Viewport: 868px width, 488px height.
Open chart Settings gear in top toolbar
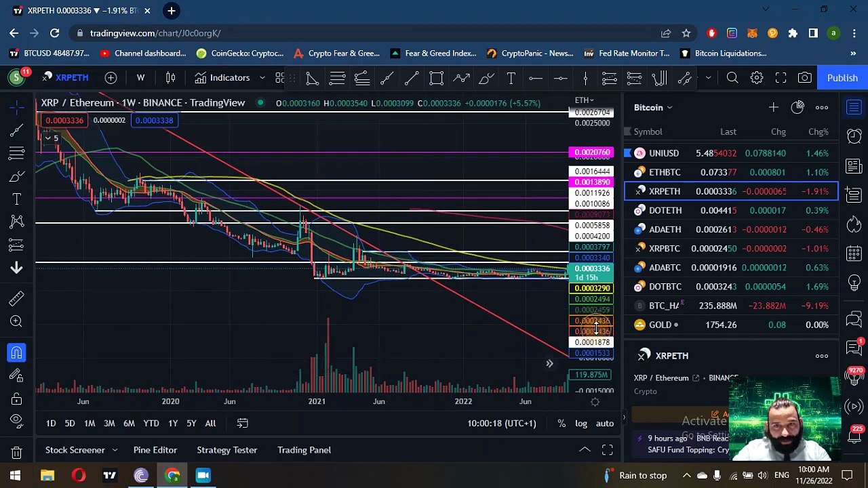tap(757, 78)
